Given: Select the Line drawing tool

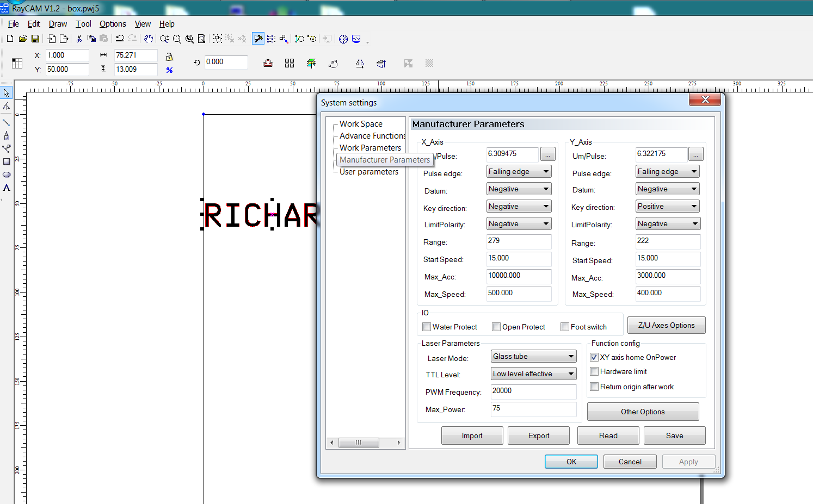Looking at the screenshot, I should 7,122.
